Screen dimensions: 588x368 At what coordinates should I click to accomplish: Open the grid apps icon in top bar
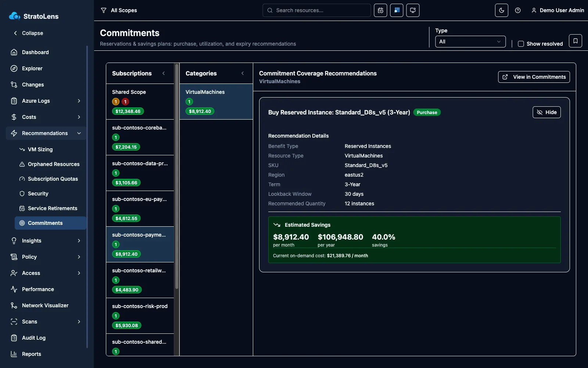click(x=397, y=10)
